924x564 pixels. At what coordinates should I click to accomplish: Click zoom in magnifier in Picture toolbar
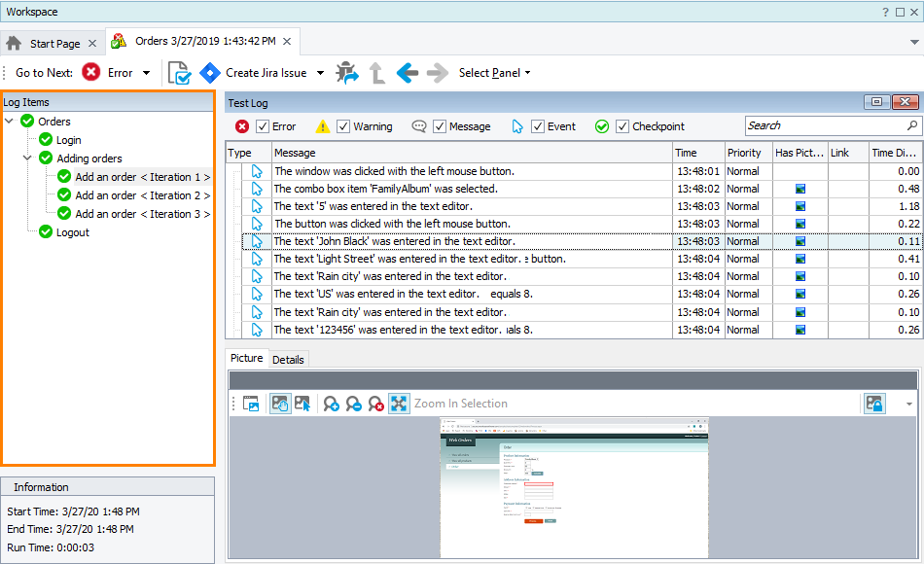[331, 404]
